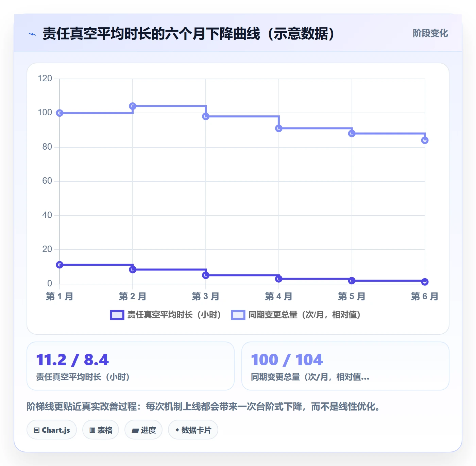Click 第 4 月 point on 责任真空 line
Screen dimensions: 476x466
[279, 279]
